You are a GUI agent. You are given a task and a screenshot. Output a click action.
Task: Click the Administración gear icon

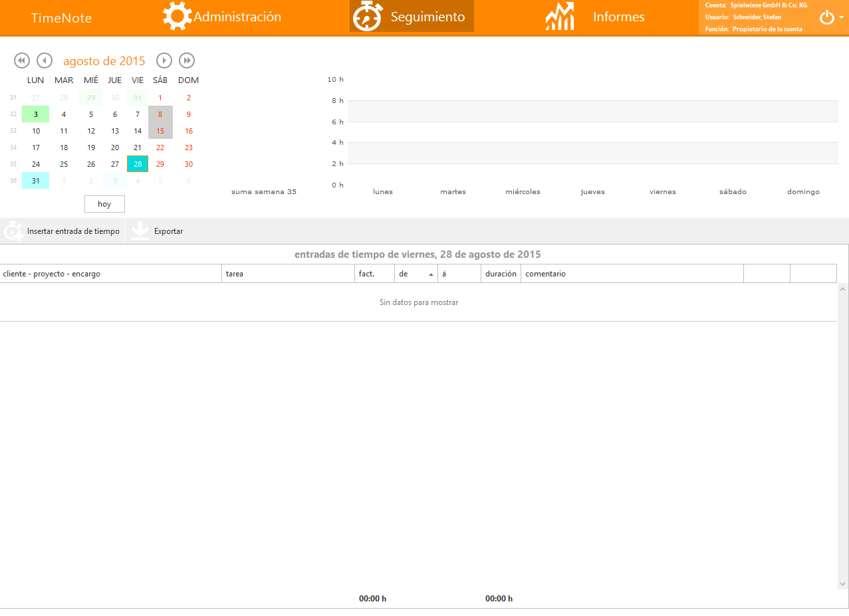coord(177,17)
